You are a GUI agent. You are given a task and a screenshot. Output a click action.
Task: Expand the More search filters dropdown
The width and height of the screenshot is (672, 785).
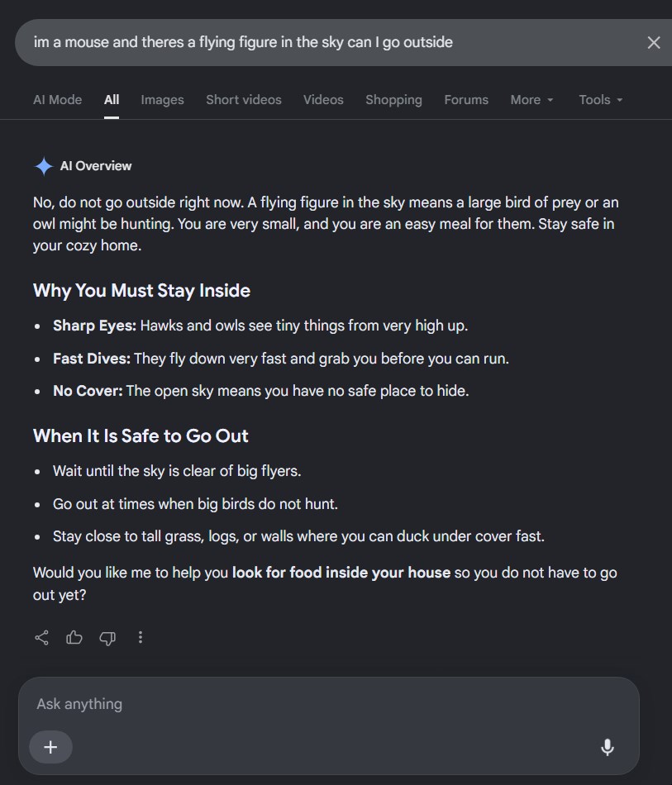pyautogui.click(x=531, y=100)
